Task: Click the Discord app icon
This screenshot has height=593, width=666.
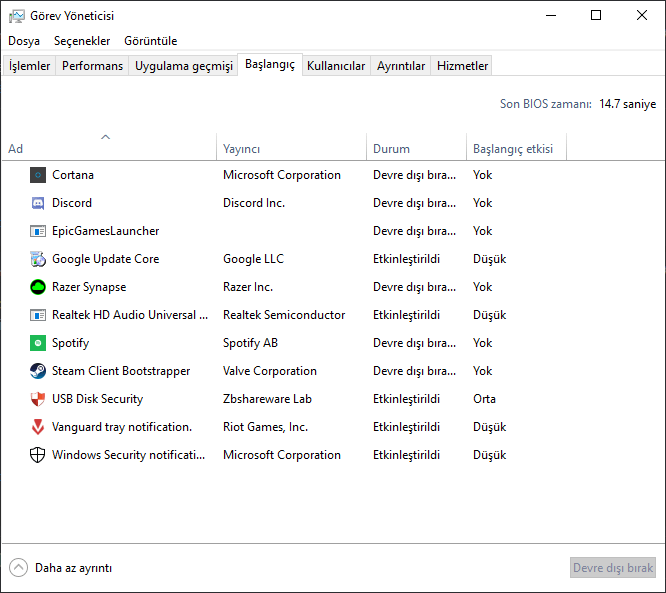Action: click(x=38, y=203)
